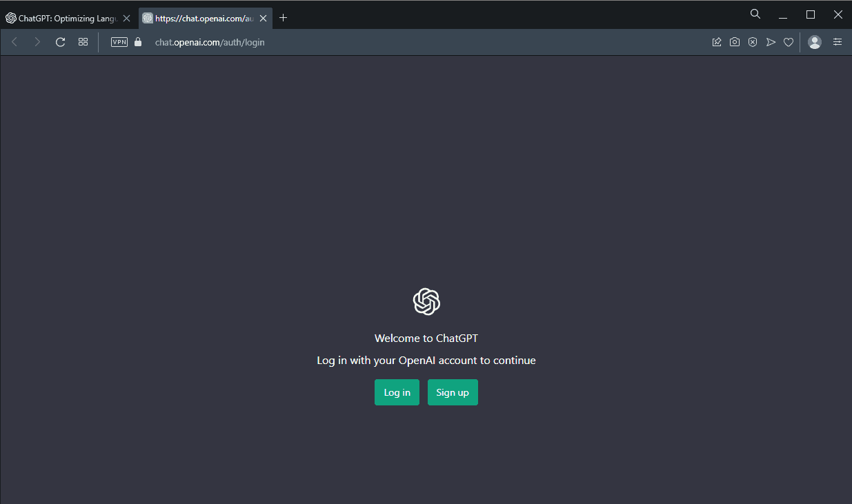Open the Easy Setup sliders icon
The height and width of the screenshot is (504, 852).
[x=838, y=42]
